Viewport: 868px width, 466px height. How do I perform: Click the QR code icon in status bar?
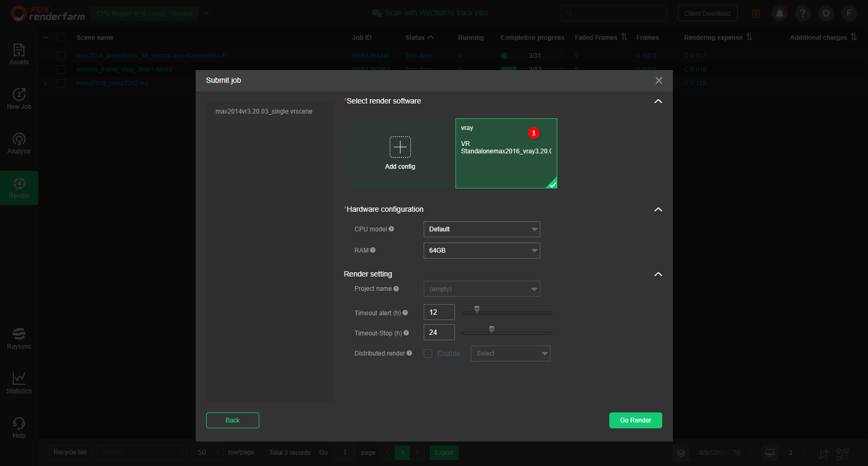click(x=842, y=454)
